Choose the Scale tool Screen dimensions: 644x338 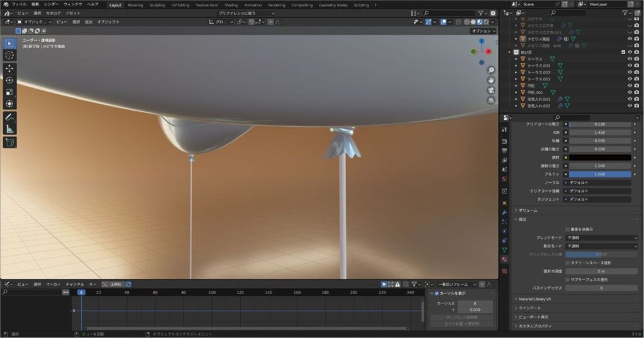[9, 92]
